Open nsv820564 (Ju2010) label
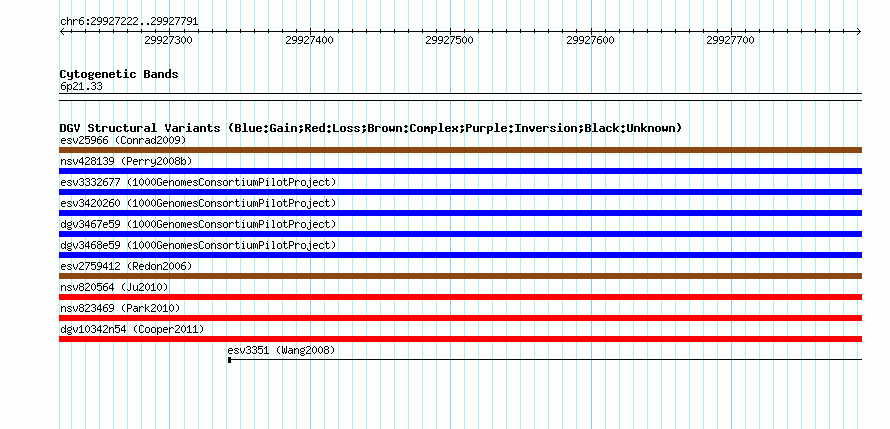Screen dimensions: 890x429 [114, 287]
